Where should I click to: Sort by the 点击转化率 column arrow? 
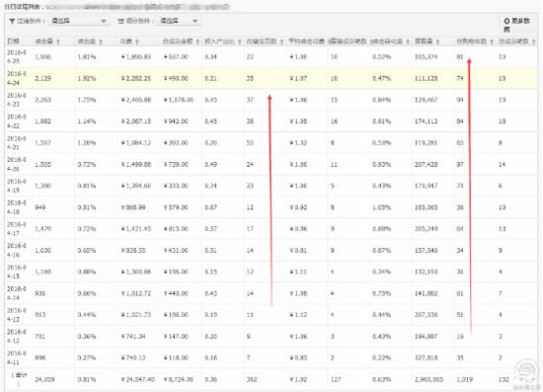point(408,41)
